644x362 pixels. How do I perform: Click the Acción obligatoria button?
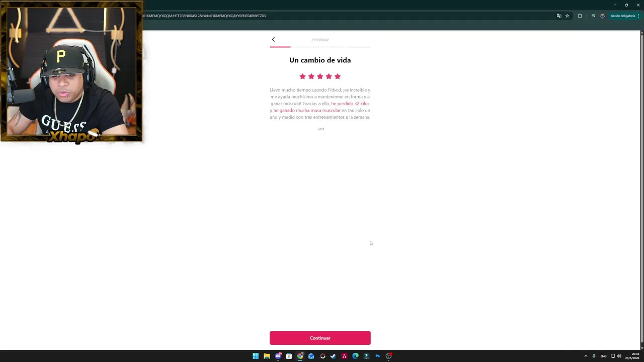pos(625,16)
